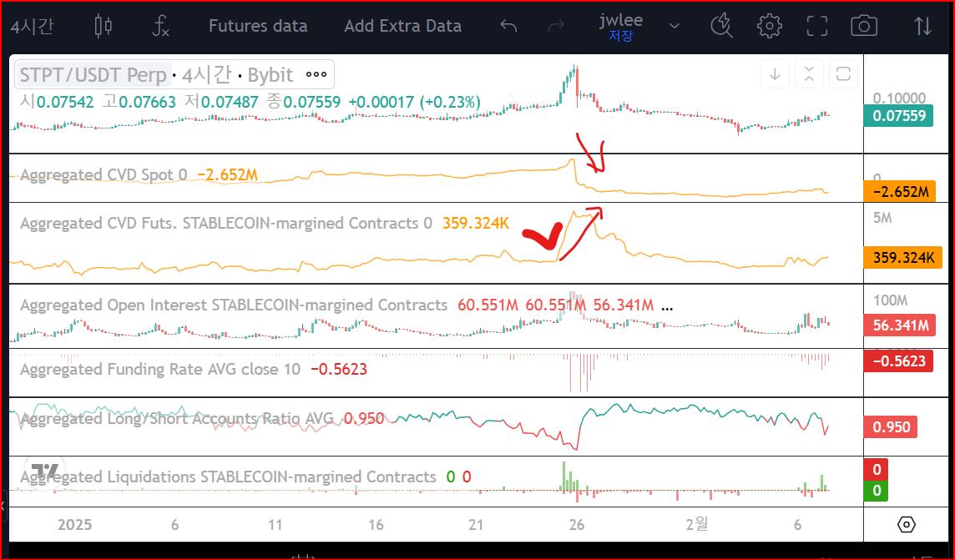
Task: Click the undo arrow in toolbar
Action: 508,26
